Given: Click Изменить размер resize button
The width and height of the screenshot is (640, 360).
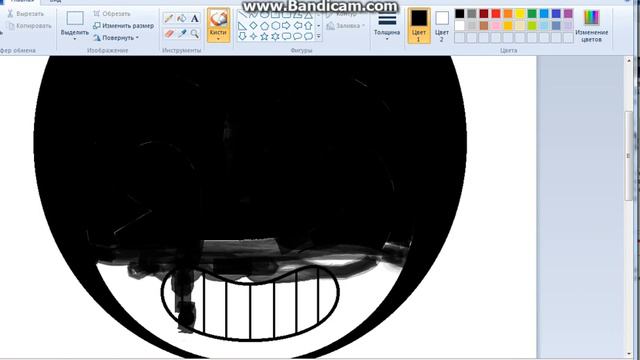Looking at the screenshot, I should tap(124, 26).
